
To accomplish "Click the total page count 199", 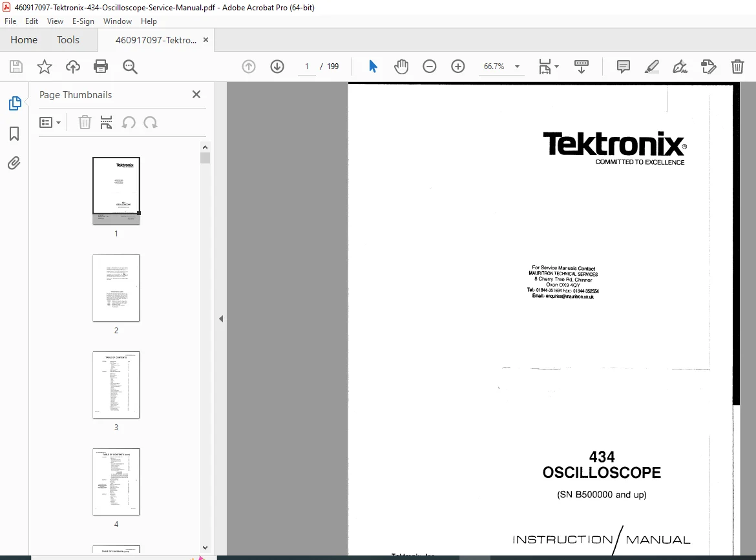I will (333, 67).
